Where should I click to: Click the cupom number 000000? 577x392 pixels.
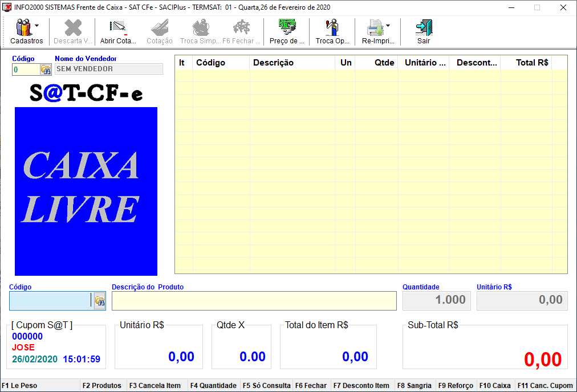(x=27, y=337)
